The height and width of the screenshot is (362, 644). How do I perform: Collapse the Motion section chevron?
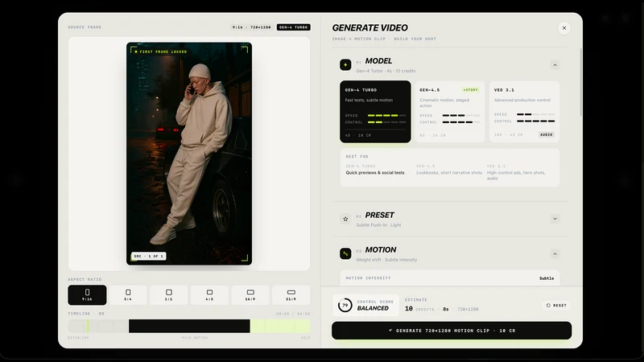[x=555, y=254]
